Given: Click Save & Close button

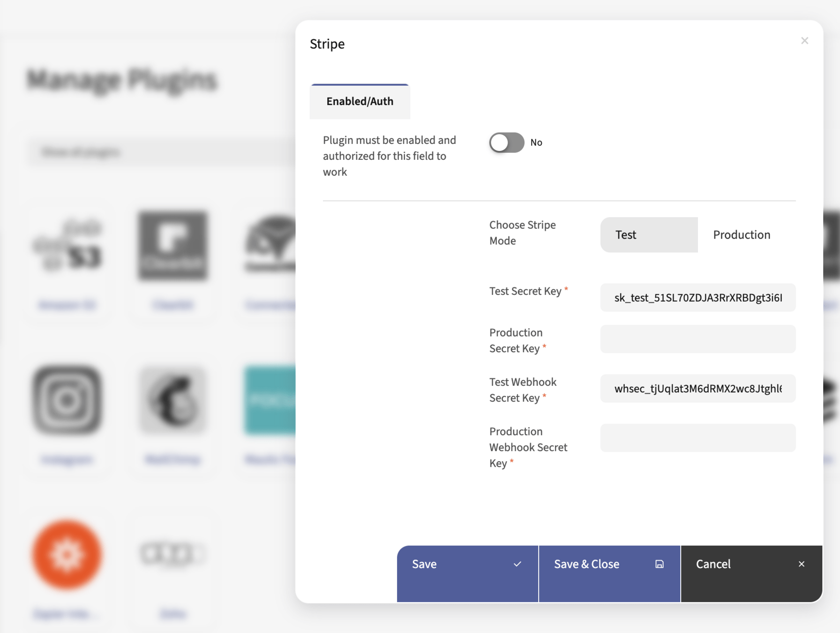Looking at the screenshot, I should click(x=609, y=573).
